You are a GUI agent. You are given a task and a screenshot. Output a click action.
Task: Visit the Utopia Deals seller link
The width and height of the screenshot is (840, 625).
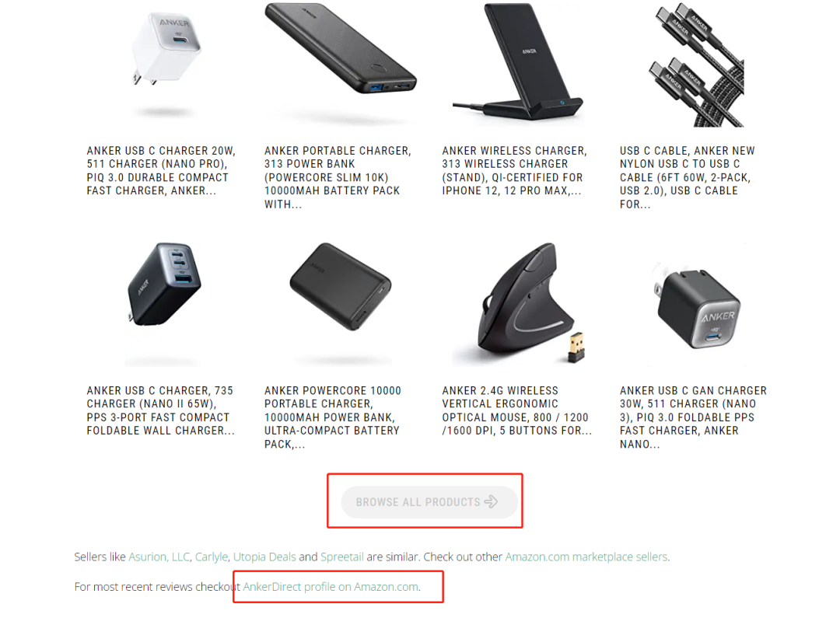click(x=264, y=557)
